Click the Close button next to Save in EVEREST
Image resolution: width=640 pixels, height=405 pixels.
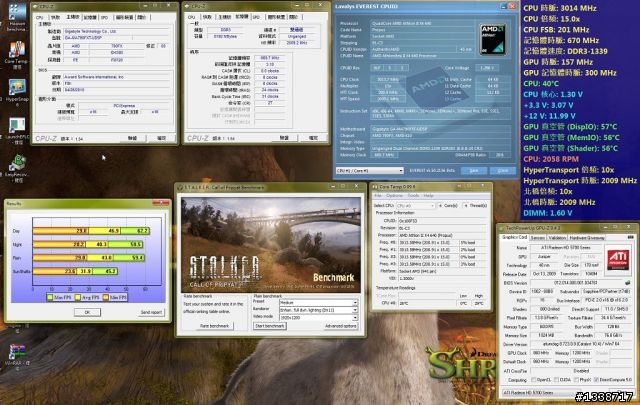(503, 171)
